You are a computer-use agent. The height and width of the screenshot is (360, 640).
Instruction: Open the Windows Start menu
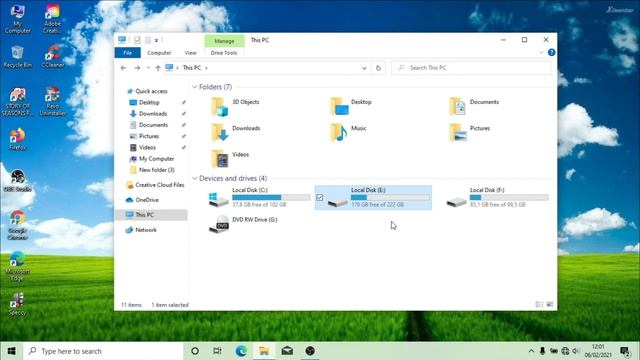[x=11, y=351]
